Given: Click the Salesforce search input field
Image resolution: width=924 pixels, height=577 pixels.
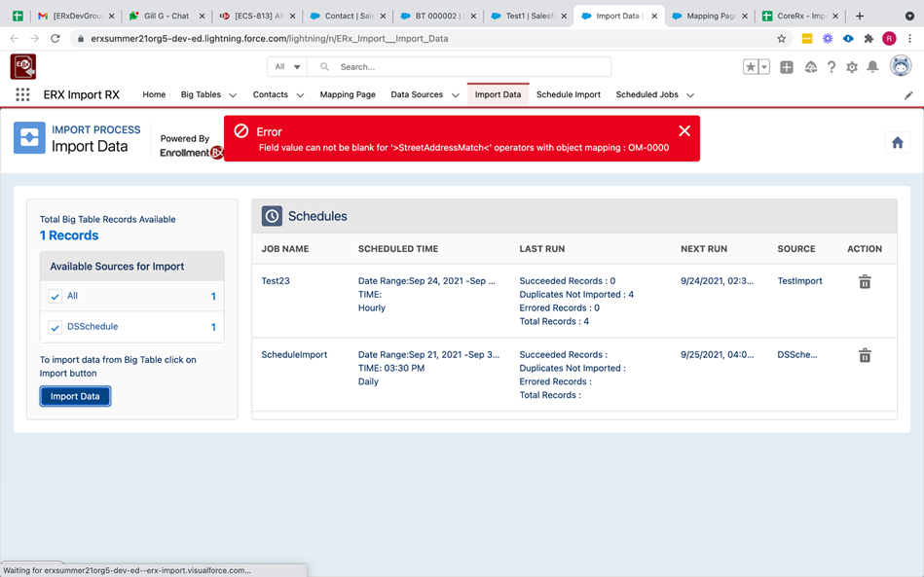Looking at the screenshot, I should pos(467,67).
